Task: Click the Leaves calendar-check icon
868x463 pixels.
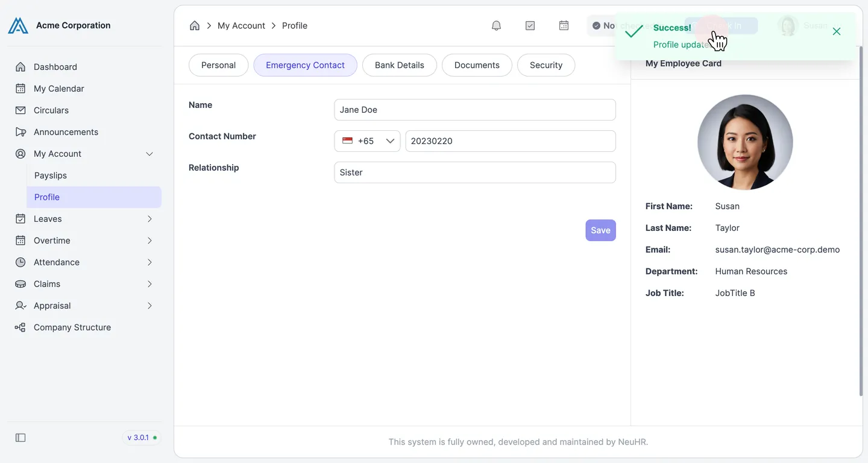Action: tap(20, 219)
